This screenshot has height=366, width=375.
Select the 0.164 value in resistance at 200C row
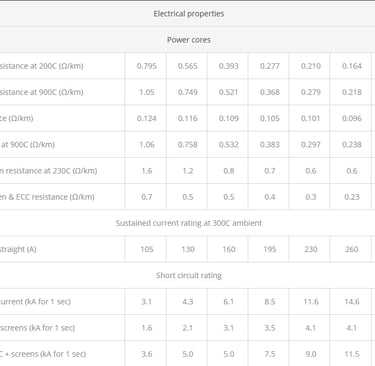tap(352, 66)
